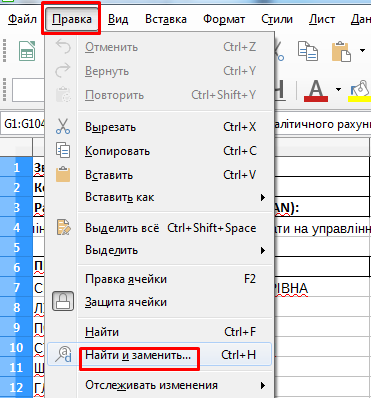Click the clipboard Paste icon beside Вставить
Screen dimensions: 371x398
tap(63, 174)
